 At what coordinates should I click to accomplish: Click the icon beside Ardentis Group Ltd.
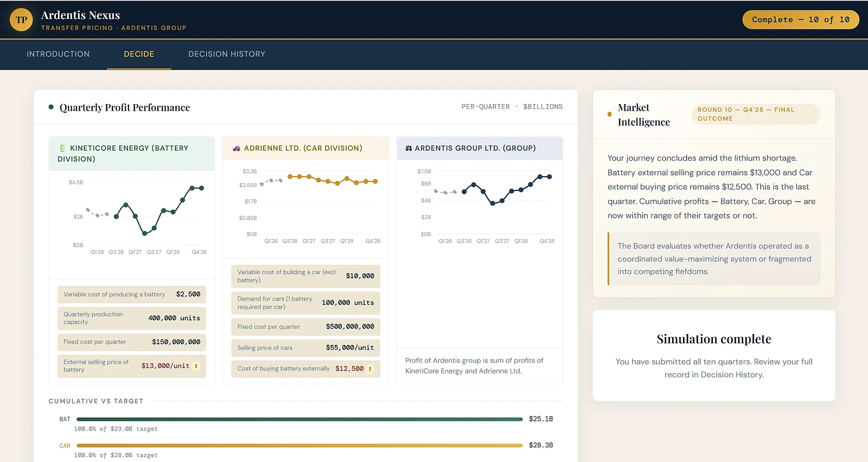(x=409, y=148)
